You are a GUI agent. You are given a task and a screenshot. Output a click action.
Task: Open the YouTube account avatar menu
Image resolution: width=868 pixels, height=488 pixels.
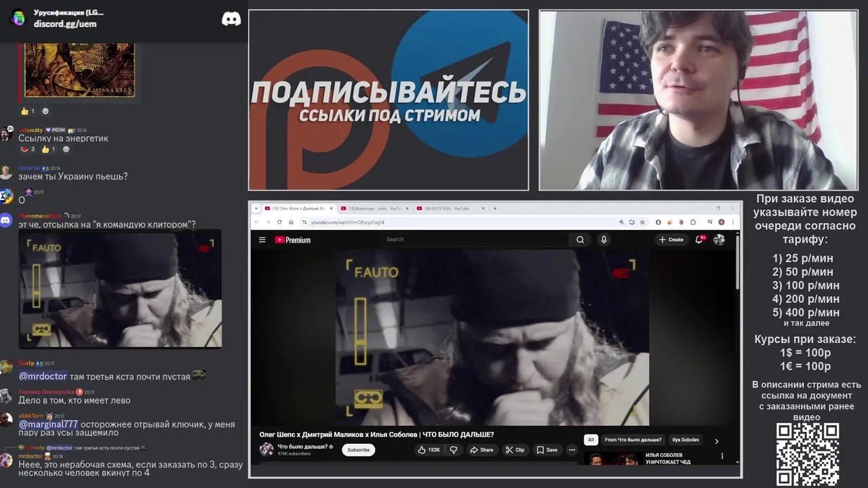click(x=719, y=239)
